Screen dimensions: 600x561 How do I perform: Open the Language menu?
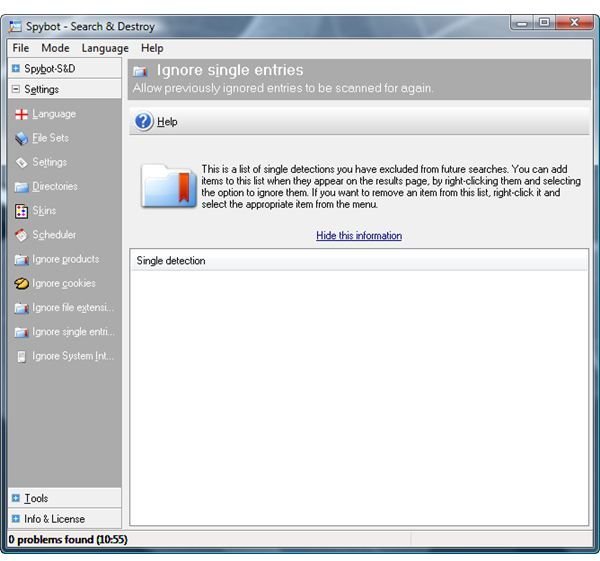[x=105, y=48]
